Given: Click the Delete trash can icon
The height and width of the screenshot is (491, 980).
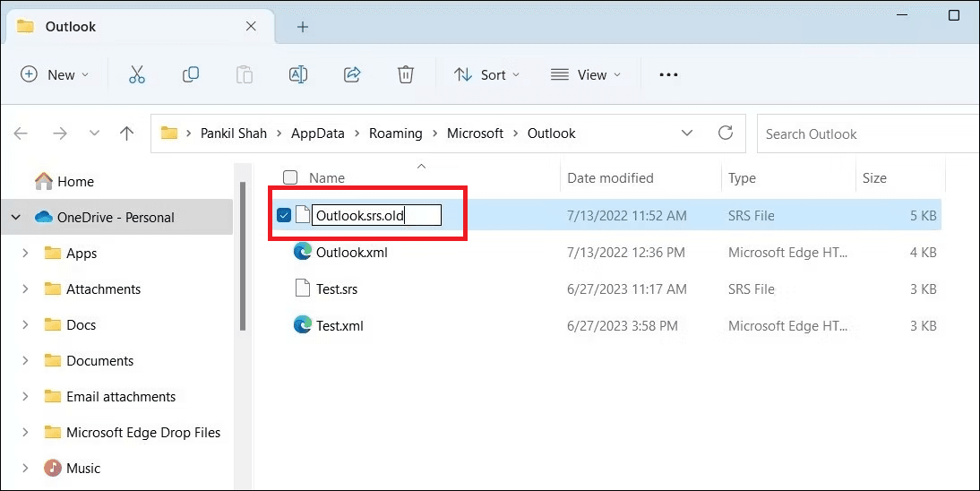Looking at the screenshot, I should pos(406,74).
